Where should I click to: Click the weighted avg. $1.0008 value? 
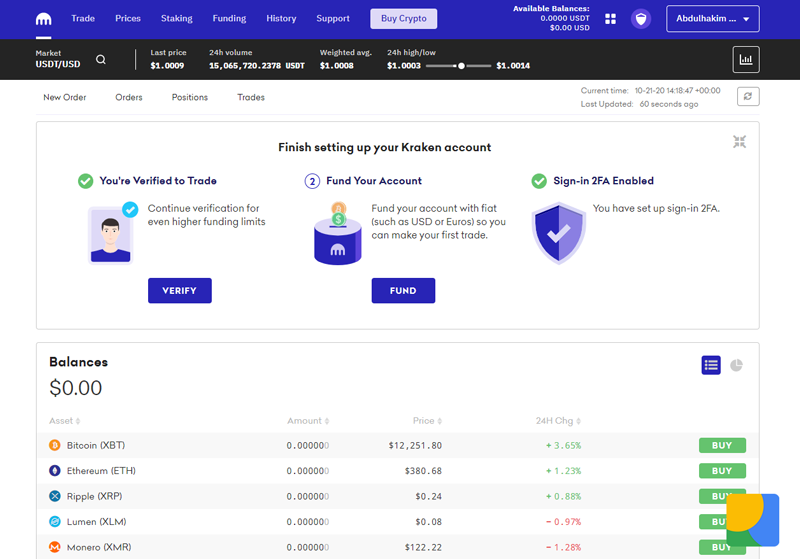click(x=336, y=66)
